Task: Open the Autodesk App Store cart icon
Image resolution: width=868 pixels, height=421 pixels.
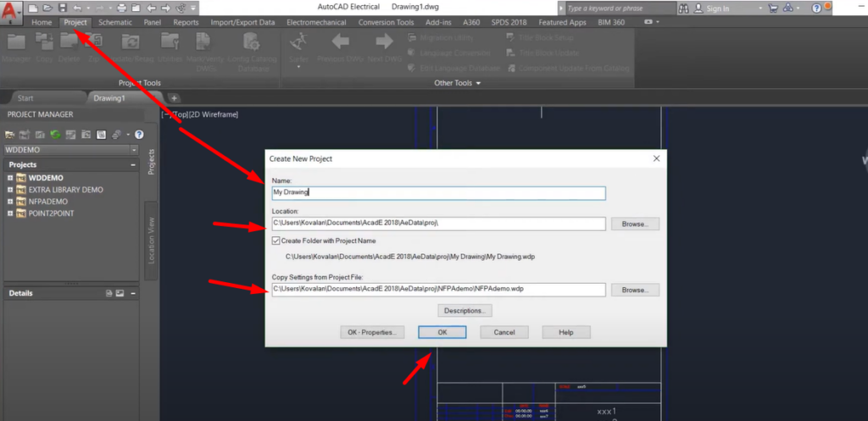Action: click(x=773, y=8)
